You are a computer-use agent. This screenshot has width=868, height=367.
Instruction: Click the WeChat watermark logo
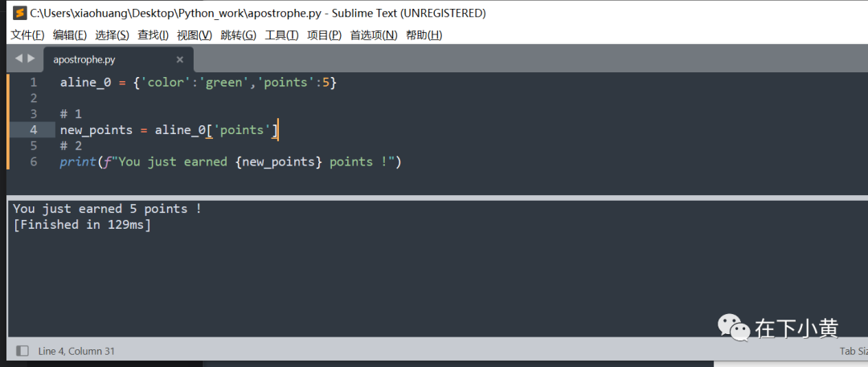point(734,327)
